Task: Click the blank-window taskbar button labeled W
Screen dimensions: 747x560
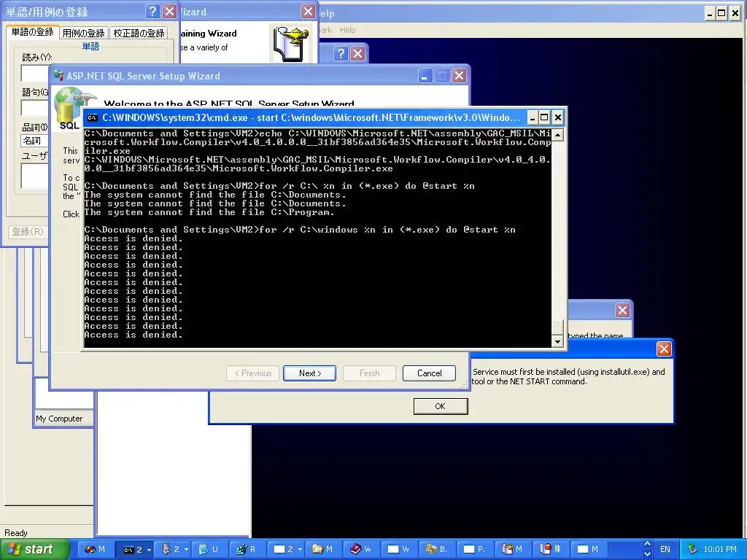Action: (398, 550)
